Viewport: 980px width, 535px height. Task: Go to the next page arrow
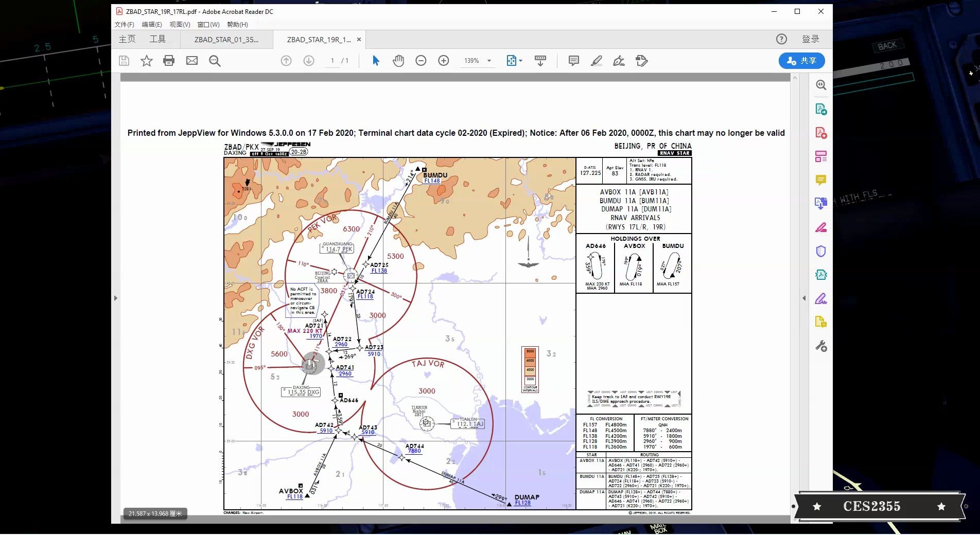point(309,61)
